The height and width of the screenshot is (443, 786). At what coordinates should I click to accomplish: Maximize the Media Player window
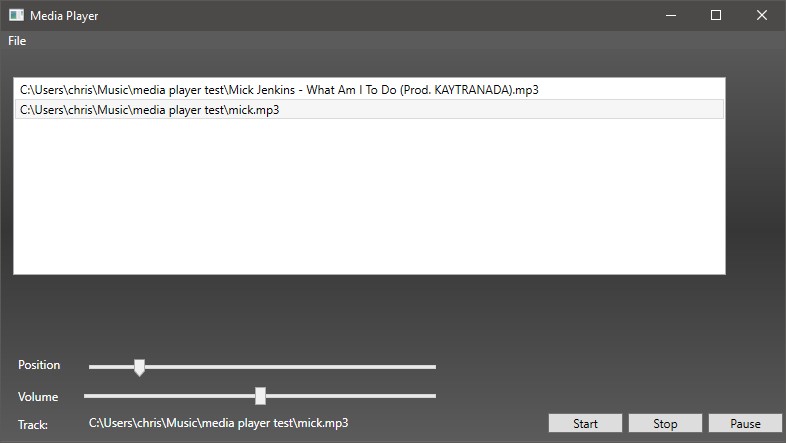click(x=716, y=16)
